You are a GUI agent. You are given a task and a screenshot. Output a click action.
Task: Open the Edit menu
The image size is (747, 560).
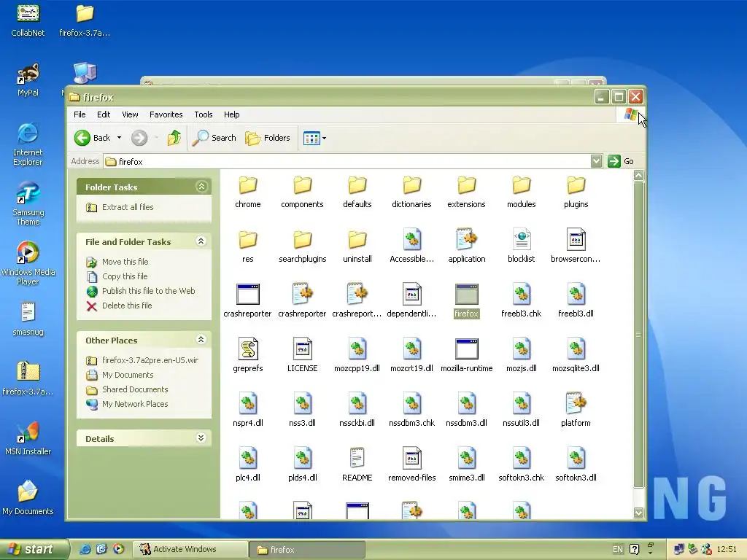(104, 114)
